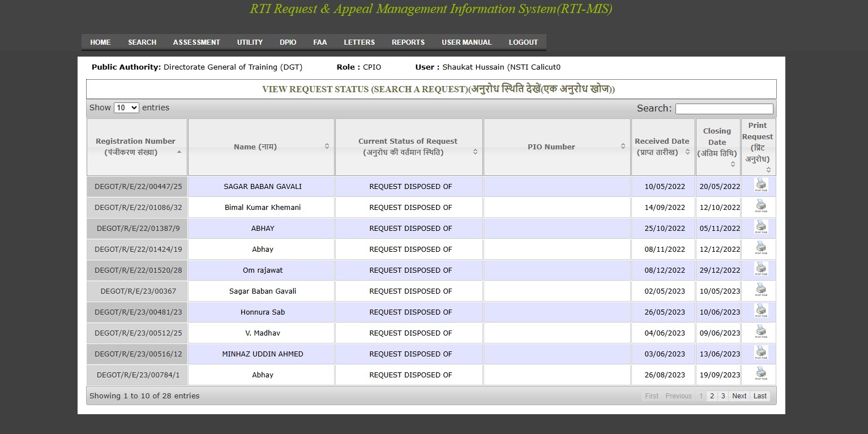Sort by Current Status of Request
Image resolution: width=868 pixels, height=434 pixels.
(x=409, y=147)
